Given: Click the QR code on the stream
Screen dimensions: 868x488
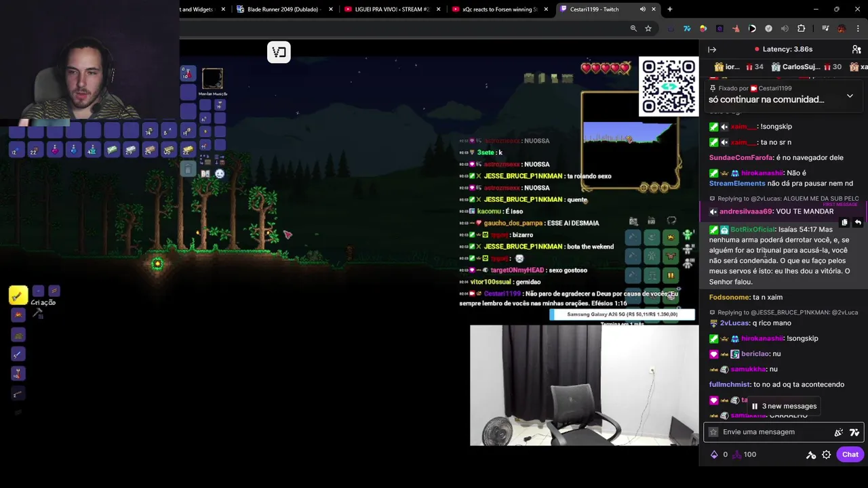Looking at the screenshot, I should tap(669, 86).
